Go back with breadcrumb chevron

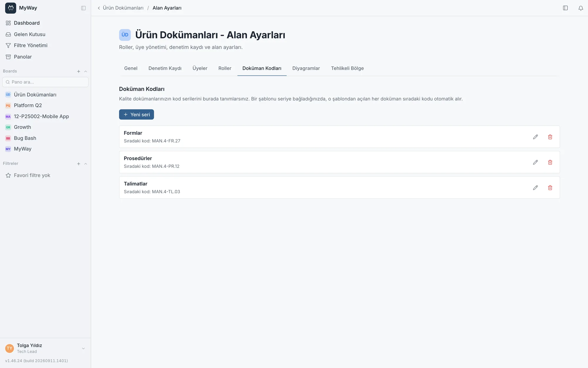99,8
